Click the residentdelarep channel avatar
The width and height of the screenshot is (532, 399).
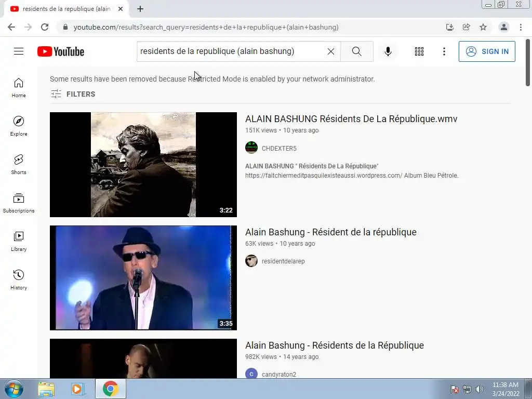251,261
